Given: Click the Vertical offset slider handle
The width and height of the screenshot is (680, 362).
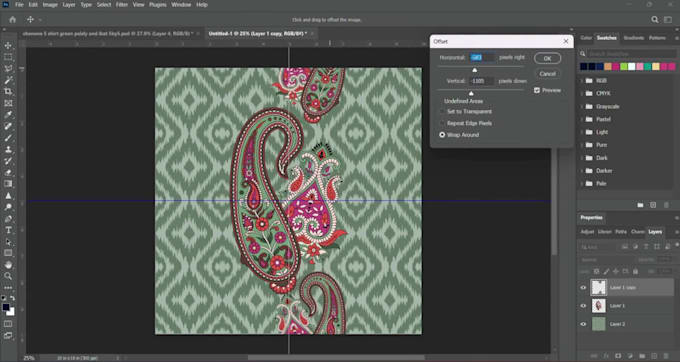Looking at the screenshot, I should tap(471, 93).
